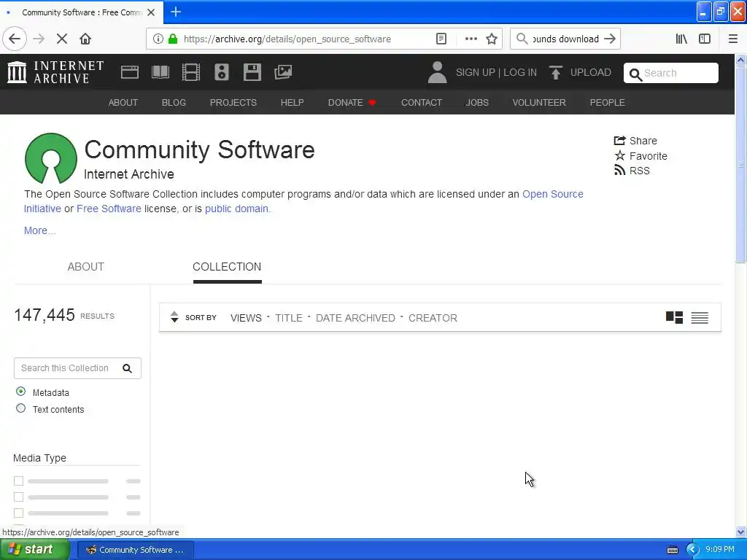
Task: Toggle reader view in address bar
Action: 441,39
